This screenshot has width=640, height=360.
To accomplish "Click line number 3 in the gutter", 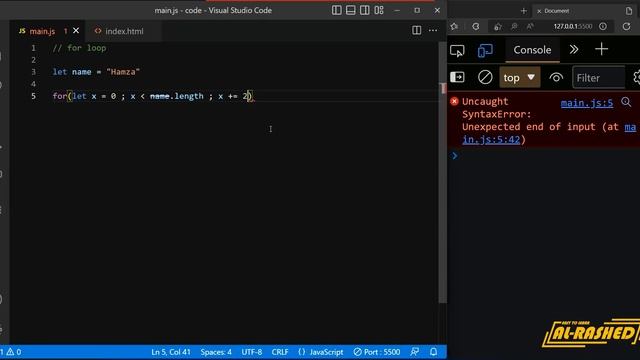I will coord(33,72).
